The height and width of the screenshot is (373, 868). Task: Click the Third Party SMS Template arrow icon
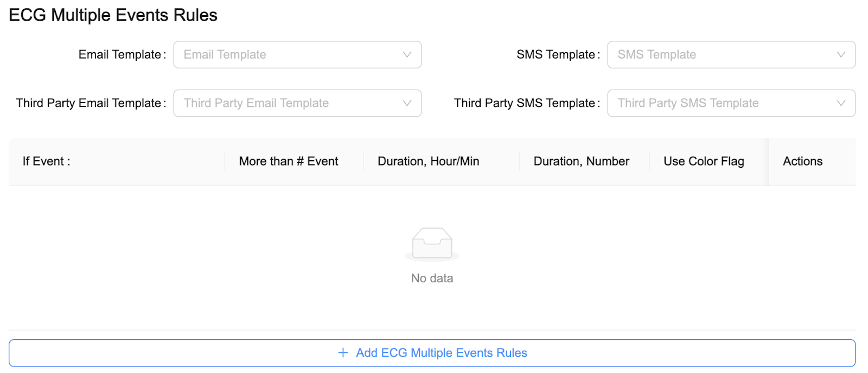[x=841, y=103]
